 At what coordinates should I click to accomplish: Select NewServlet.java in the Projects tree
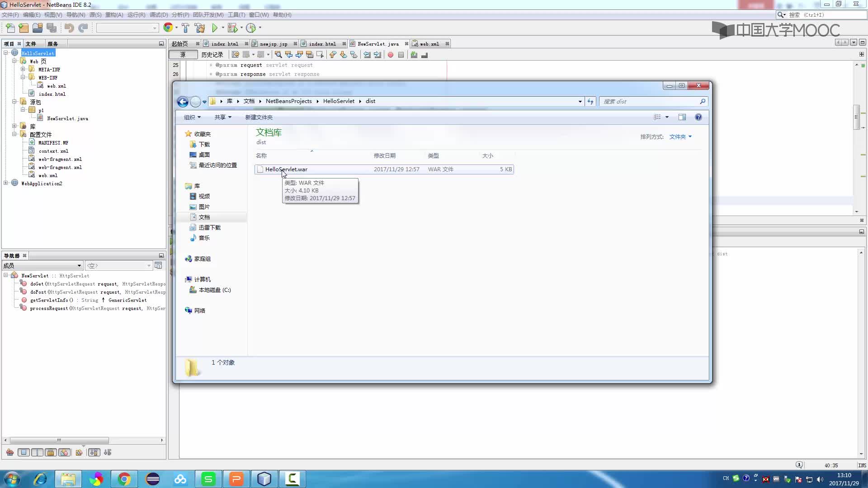click(67, 118)
